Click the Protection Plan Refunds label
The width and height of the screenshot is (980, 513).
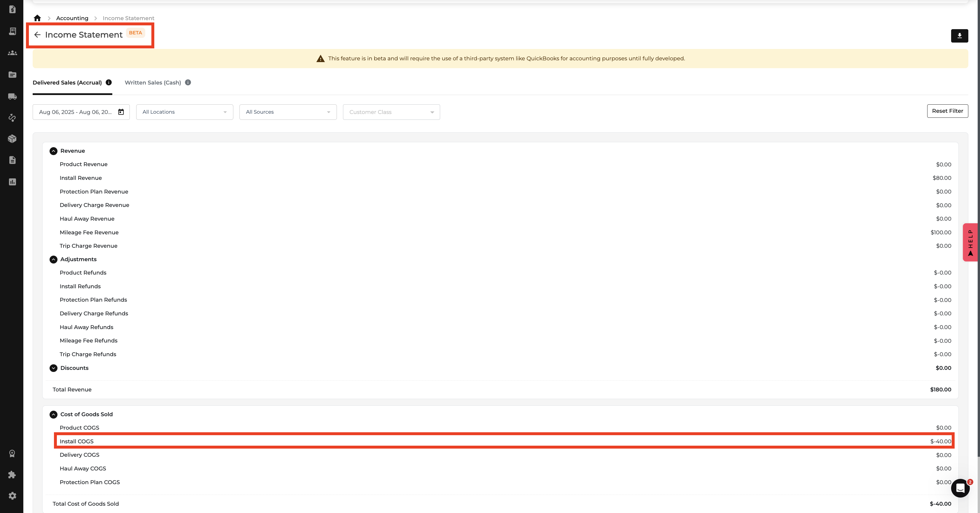tap(93, 300)
